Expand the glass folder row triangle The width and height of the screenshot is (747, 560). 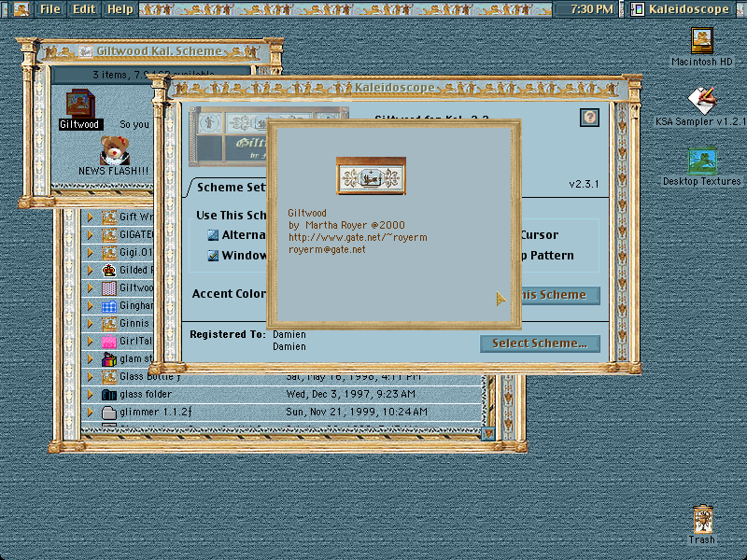[90, 394]
